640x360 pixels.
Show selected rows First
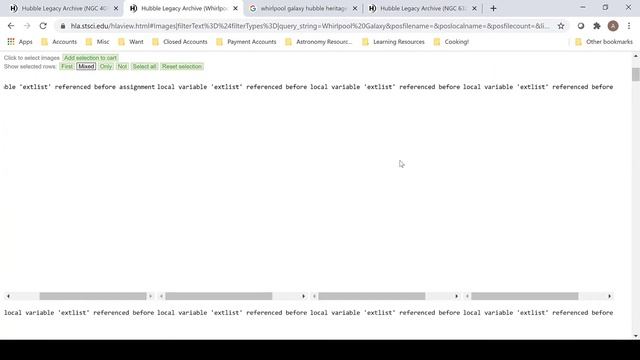[x=67, y=67]
